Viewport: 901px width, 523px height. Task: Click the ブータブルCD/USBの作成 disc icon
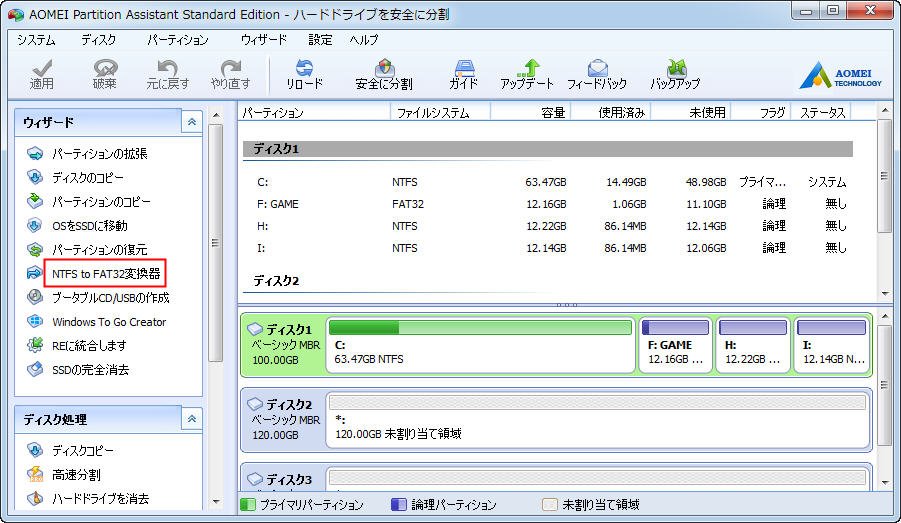pos(35,297)
